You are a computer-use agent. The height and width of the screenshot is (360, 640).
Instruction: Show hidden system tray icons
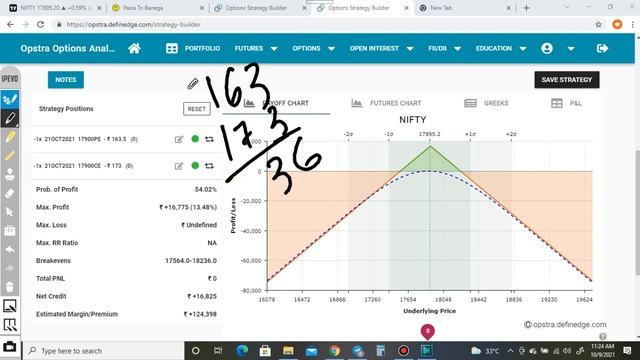click(510, 351)
